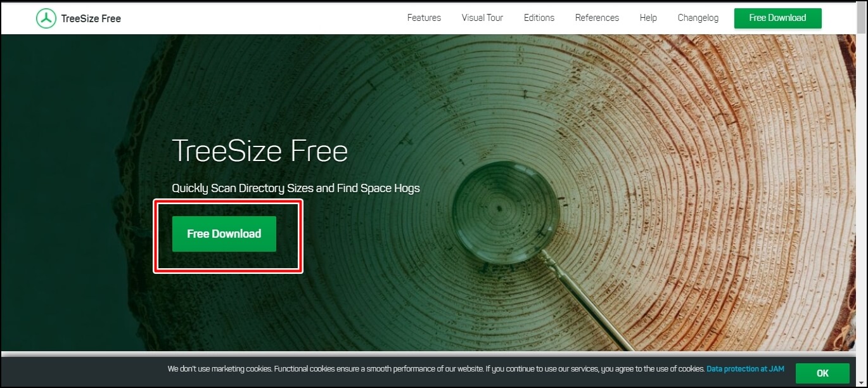Click the large Free Download hero button
868x388 pixels.
pos(224,234)
